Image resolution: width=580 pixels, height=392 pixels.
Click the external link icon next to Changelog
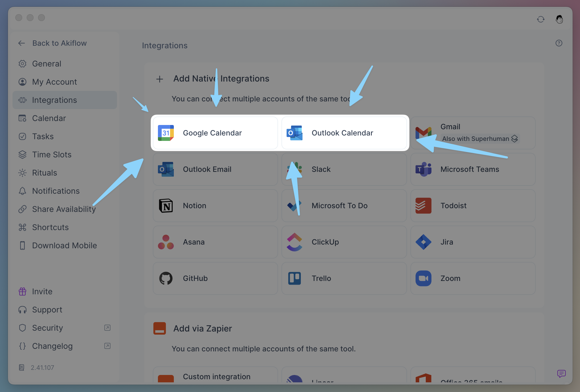(107, 346)
